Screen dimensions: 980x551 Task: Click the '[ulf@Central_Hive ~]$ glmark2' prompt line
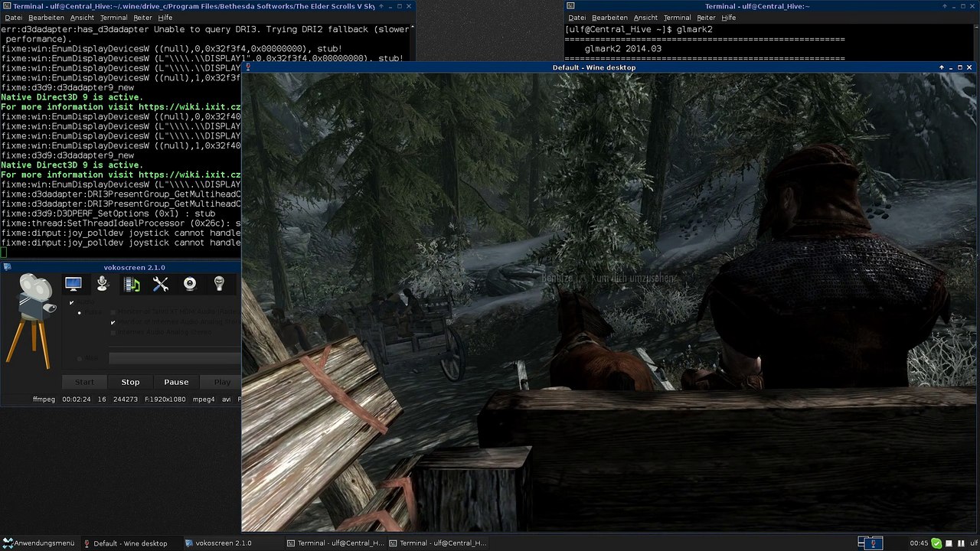coord(639,30)
